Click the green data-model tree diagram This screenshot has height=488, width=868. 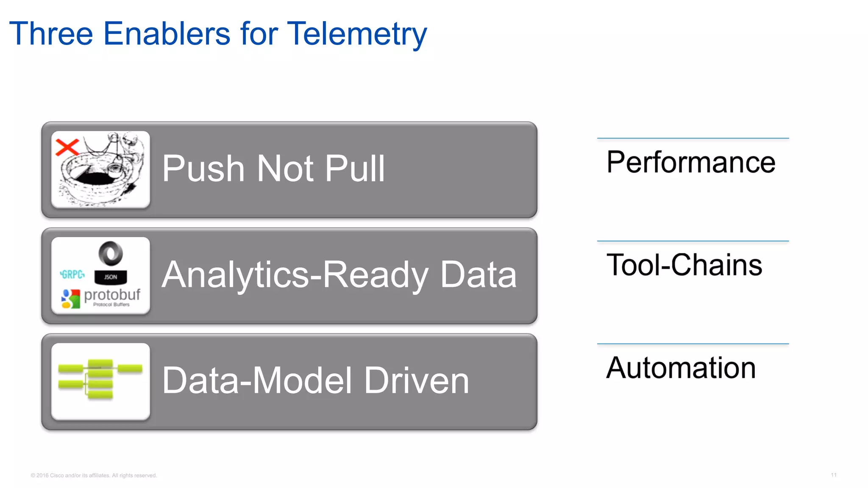click(100, 379)
